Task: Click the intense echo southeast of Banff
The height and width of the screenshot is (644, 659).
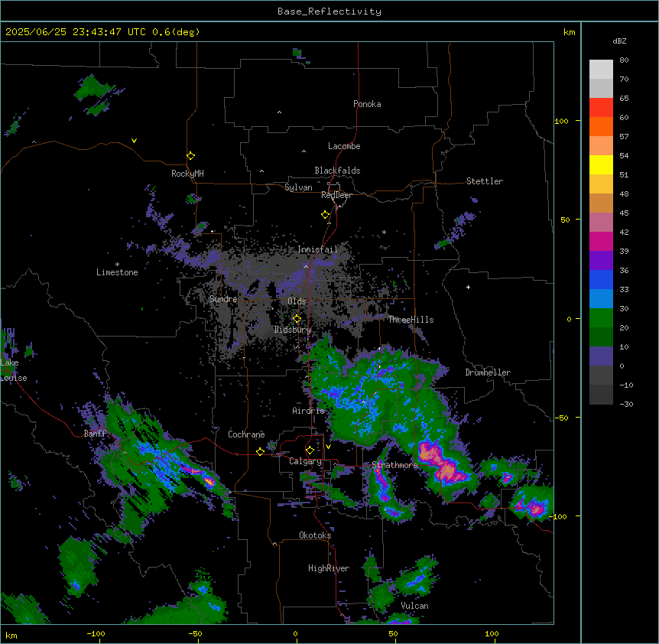Action: pyautogui.click(x=209, y=480)
